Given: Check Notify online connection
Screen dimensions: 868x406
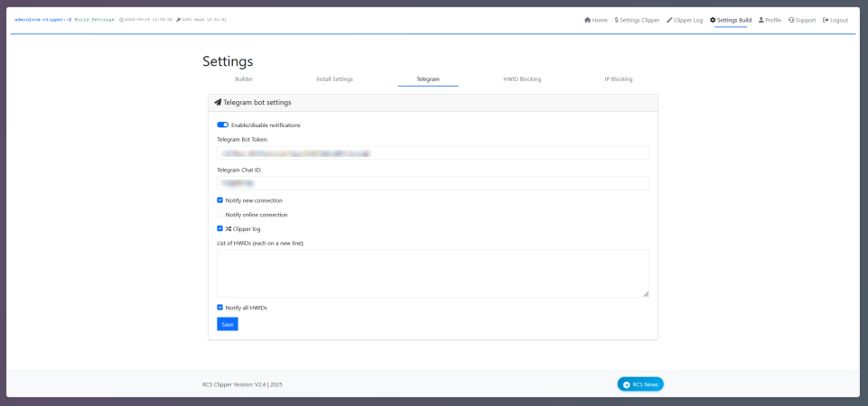Looking at the screenshot, I should point(219,214).
